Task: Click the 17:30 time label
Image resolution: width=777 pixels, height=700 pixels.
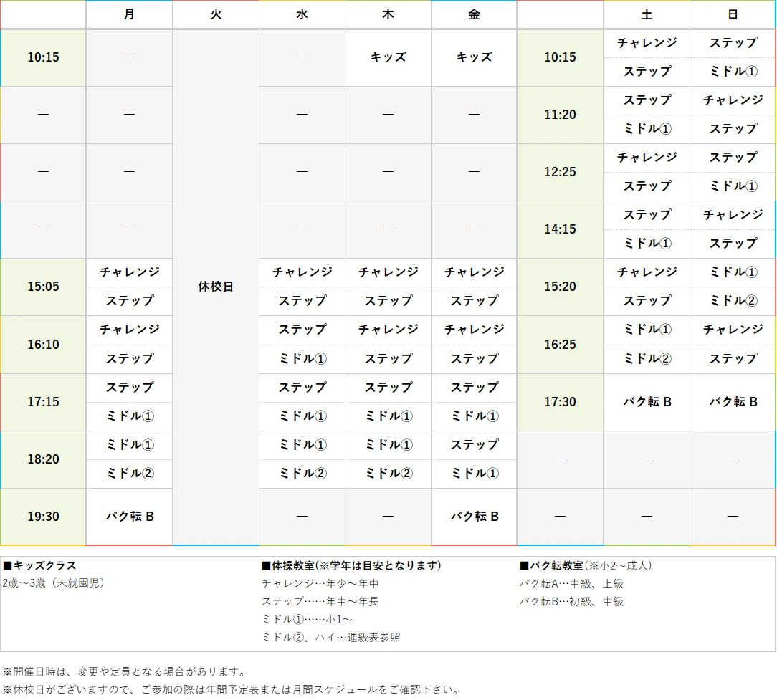Action: point(560,402)
